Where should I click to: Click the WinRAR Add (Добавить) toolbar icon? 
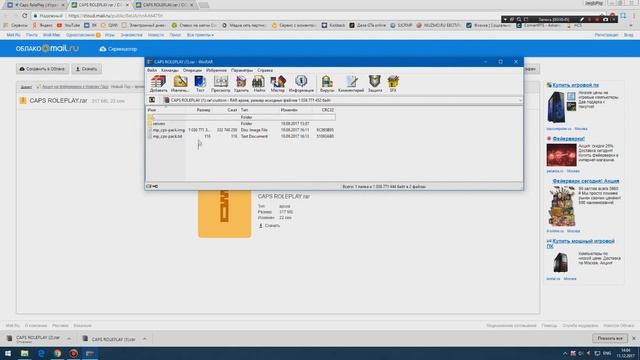(158, 84)
